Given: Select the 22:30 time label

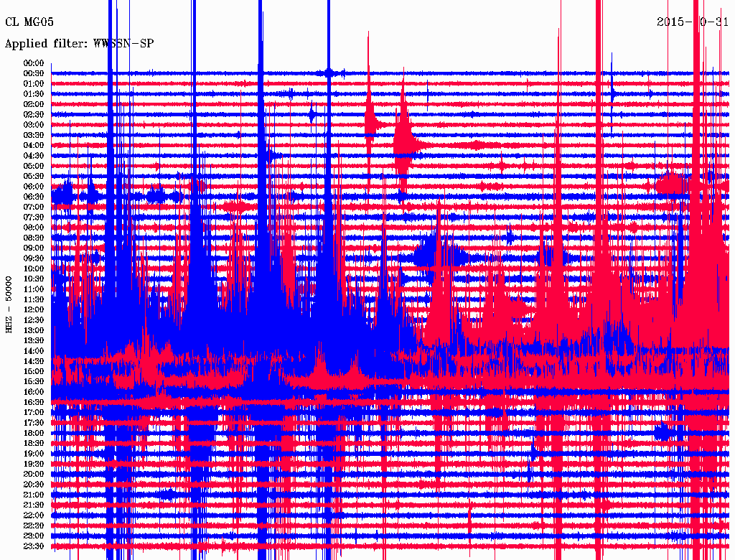Looking at the screenshot, I should tap(34, 526).
